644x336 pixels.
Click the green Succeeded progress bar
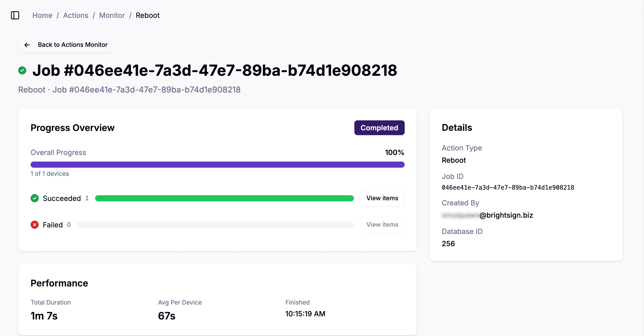(x=224, y=198)
